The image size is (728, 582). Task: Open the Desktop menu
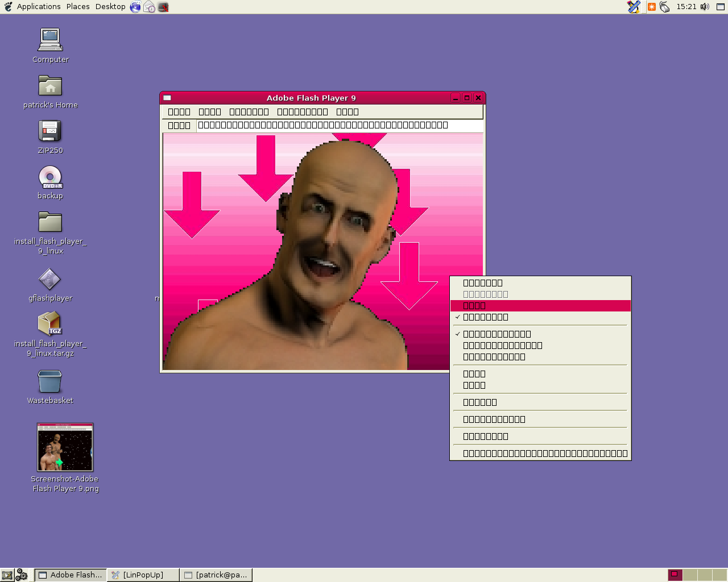pyautogui.click(x=110, y=7)
